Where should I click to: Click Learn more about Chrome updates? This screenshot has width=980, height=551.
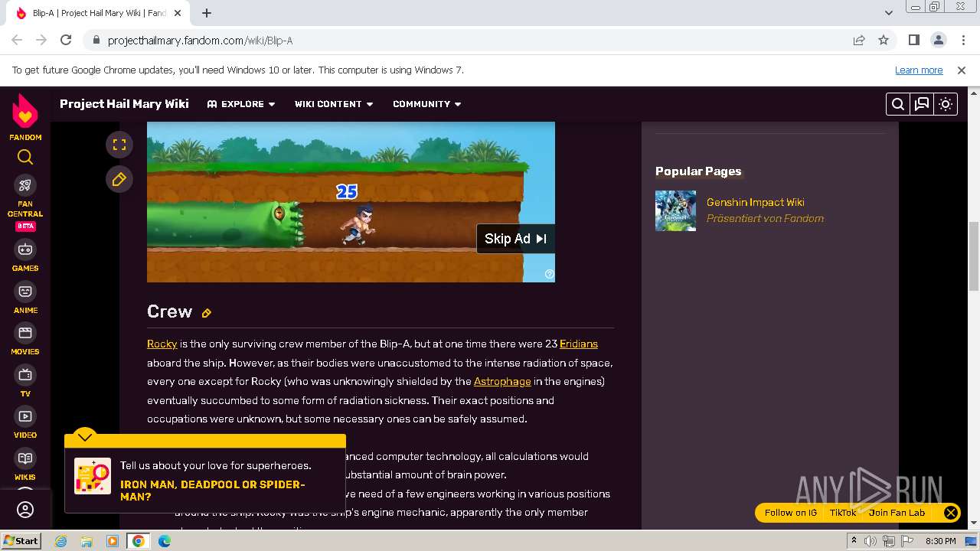[919, 70]
